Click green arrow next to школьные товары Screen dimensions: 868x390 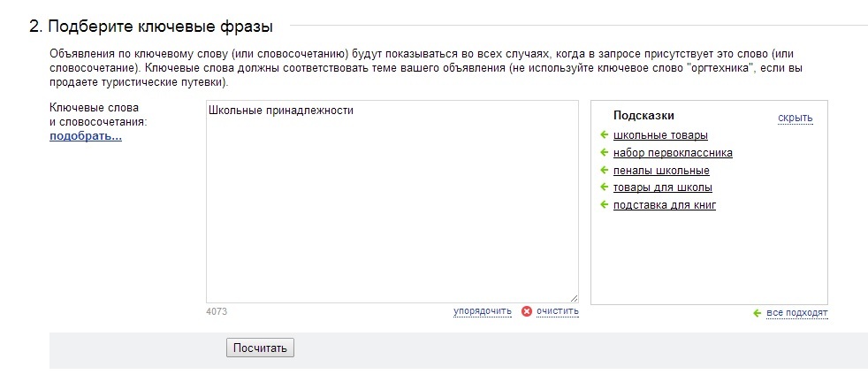pyautogui.click(x=604, y=134)
